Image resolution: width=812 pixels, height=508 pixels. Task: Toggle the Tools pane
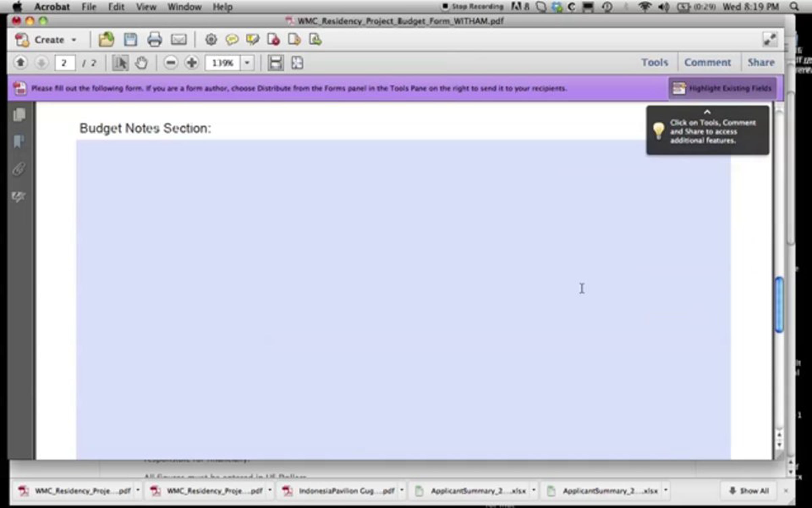tap(655, 63)
